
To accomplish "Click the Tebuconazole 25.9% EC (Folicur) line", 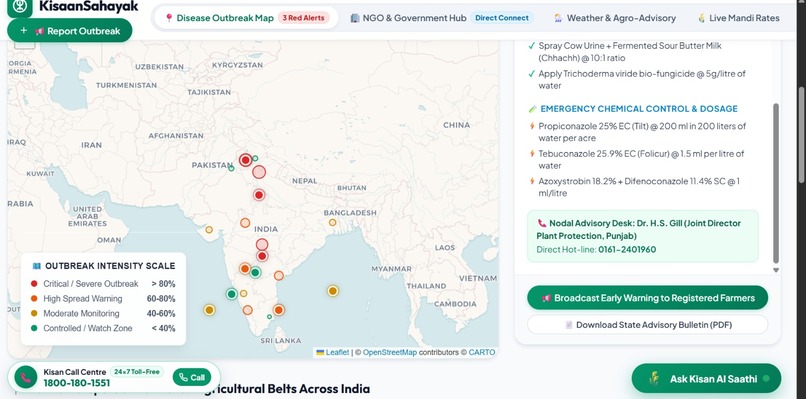I will click(641, 160).
